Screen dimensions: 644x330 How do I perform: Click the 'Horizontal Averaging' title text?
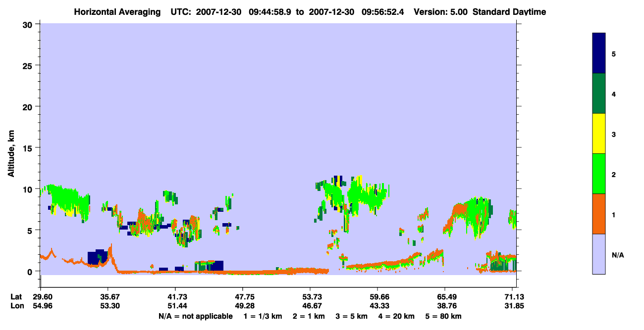tap(117, 12)
